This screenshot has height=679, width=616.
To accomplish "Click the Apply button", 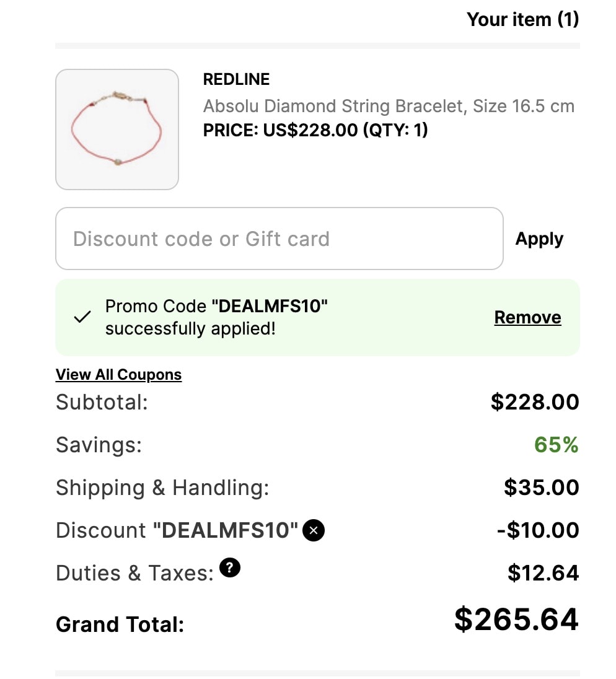I will [539, 239].
